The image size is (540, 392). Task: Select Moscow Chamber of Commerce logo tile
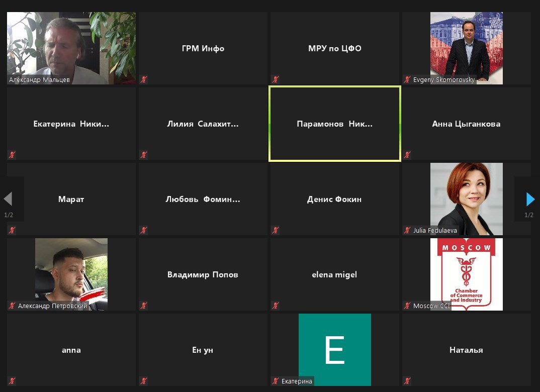coord(466,274)
